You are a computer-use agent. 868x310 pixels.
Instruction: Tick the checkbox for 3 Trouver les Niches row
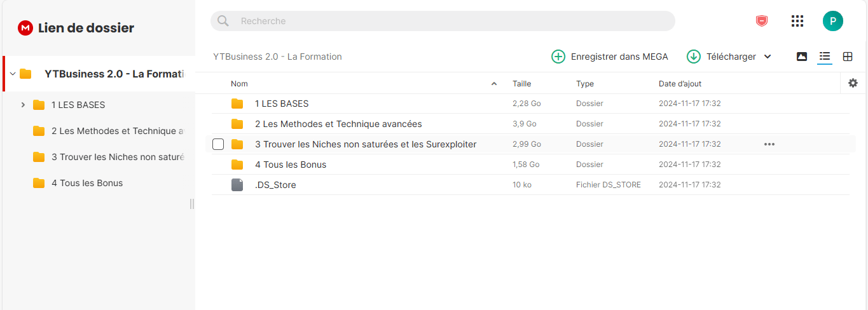point(218,144)
